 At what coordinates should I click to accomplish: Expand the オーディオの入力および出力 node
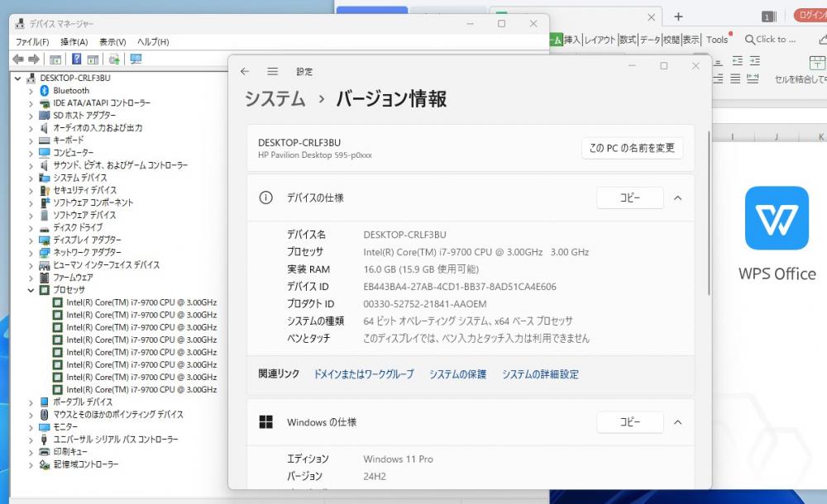(31, 129)
